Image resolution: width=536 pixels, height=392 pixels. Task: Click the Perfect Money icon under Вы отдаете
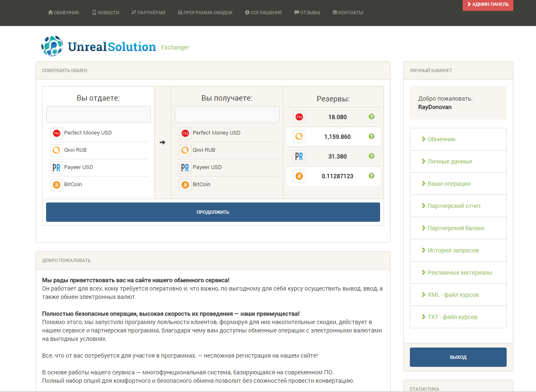coord(57,133)
